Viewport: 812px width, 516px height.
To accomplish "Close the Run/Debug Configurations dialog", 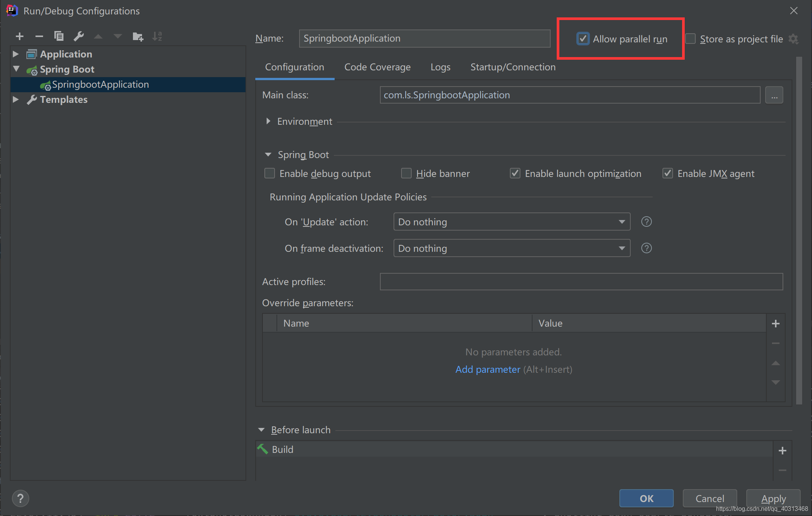I will coord(794,11).
